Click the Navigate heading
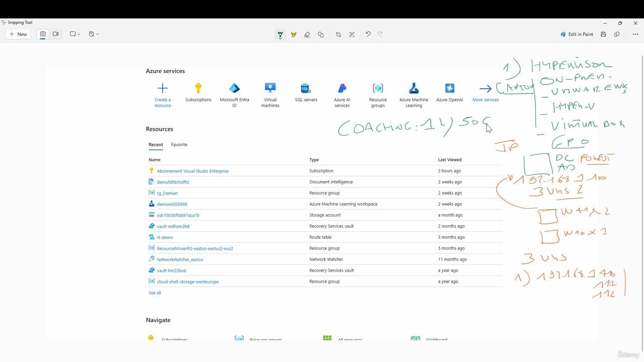Image resolution: width=644 pixels, height=362 pixels. tap(158, 320)
